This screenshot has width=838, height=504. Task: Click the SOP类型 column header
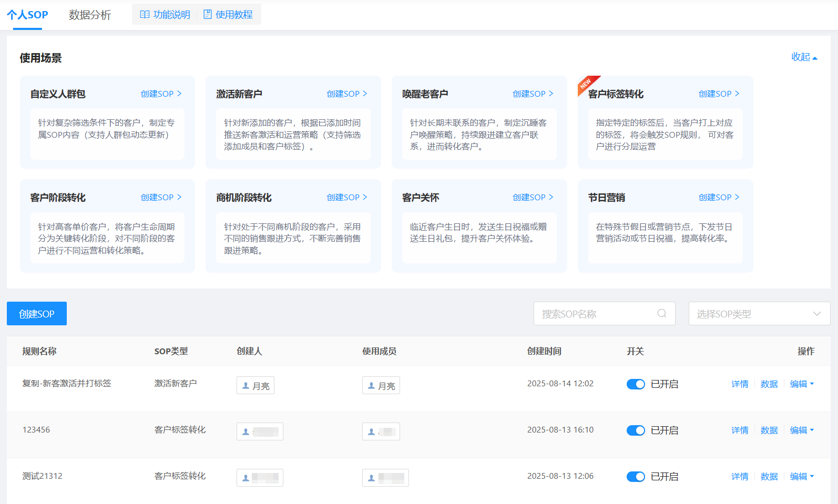pos(171,351)
